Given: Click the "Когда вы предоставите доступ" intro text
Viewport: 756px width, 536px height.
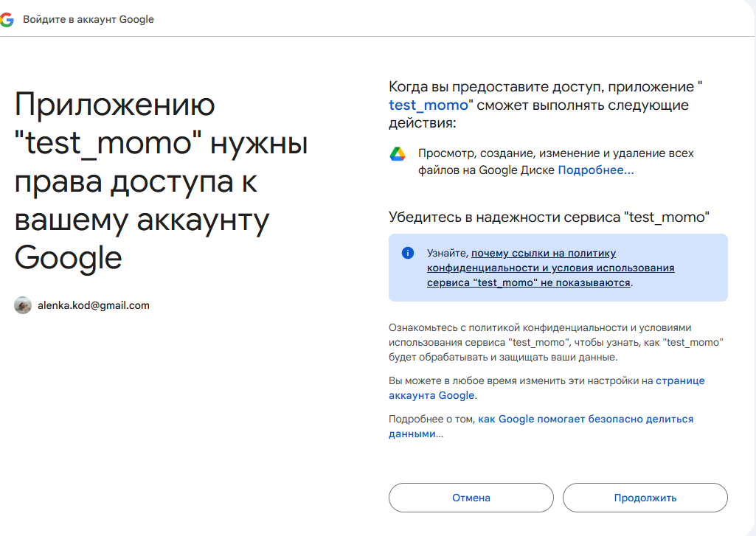Looking at the screenshot, I should coord(544,86).
